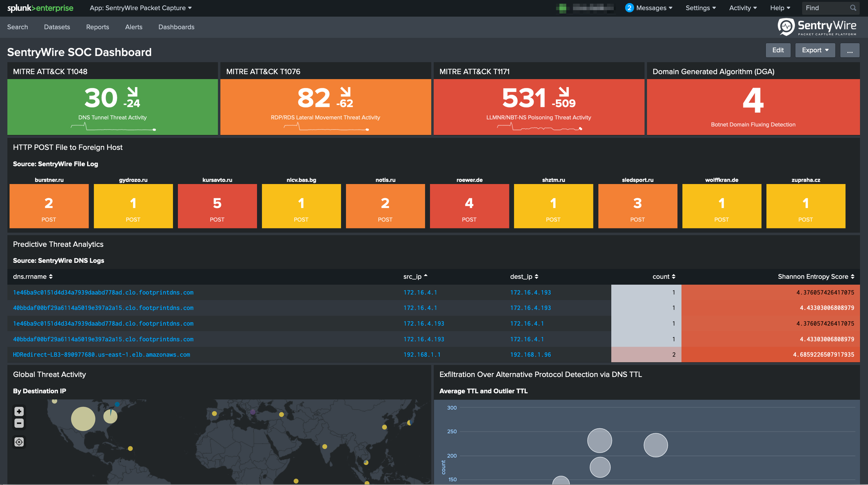Click the nlcv.bas.bg POST tile
Viewport: 868px width, 485px height.
[301, 206]
